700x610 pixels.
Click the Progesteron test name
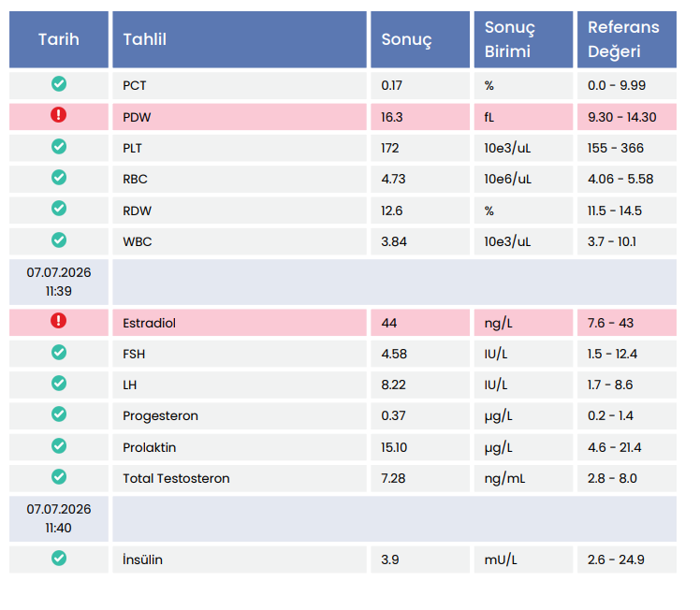[x=160, y=416]
